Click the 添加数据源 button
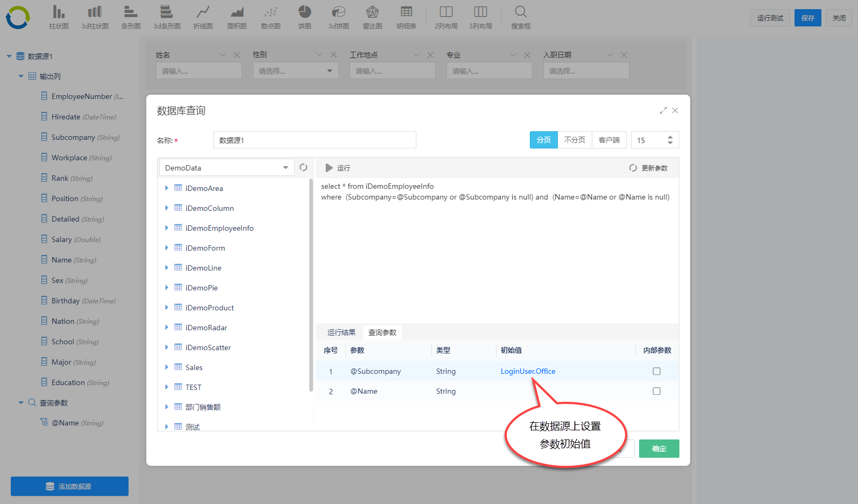The image size is (858, 504). click(x=69, y=486)
